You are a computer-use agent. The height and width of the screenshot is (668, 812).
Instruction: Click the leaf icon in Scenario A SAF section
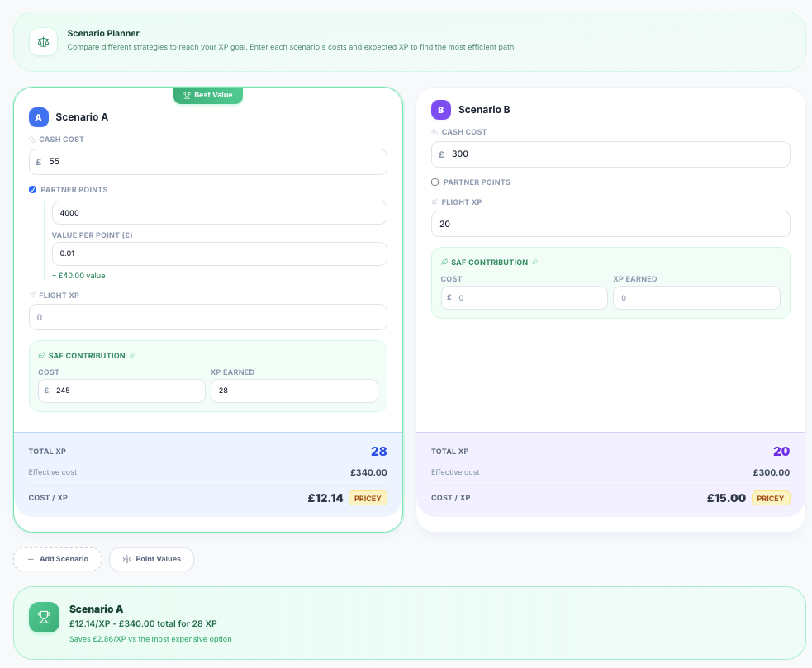(x=41, y=356)
